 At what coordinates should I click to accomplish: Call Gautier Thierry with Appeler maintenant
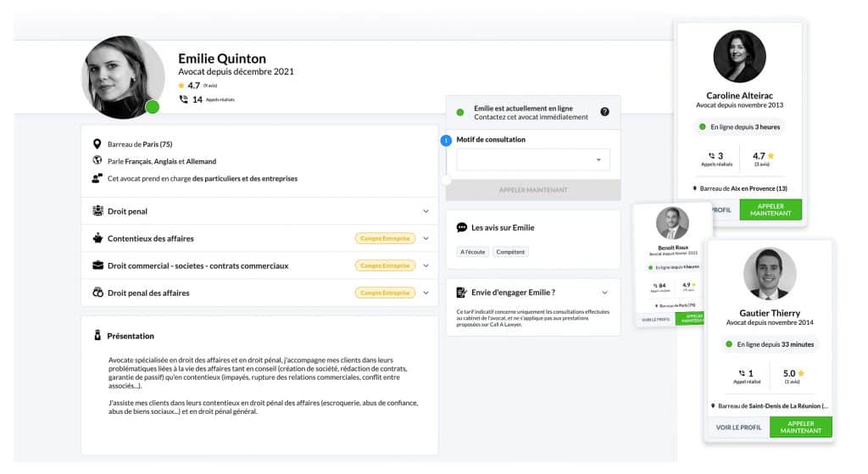800,427
